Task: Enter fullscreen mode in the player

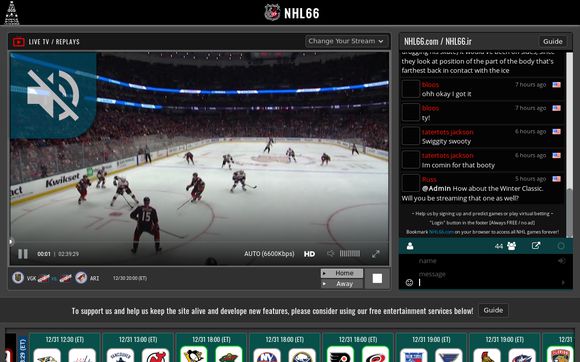Action: click(375, 254)
